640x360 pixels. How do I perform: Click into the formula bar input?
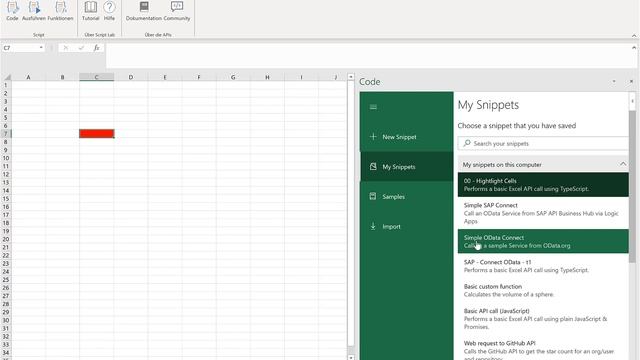pyautogui.click(x=367, y=56)
